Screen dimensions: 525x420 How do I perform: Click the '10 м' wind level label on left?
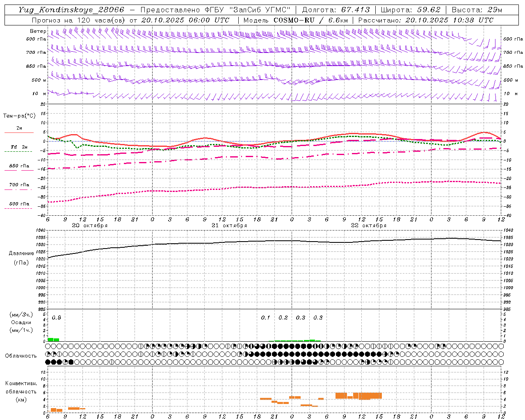point(39,94)
